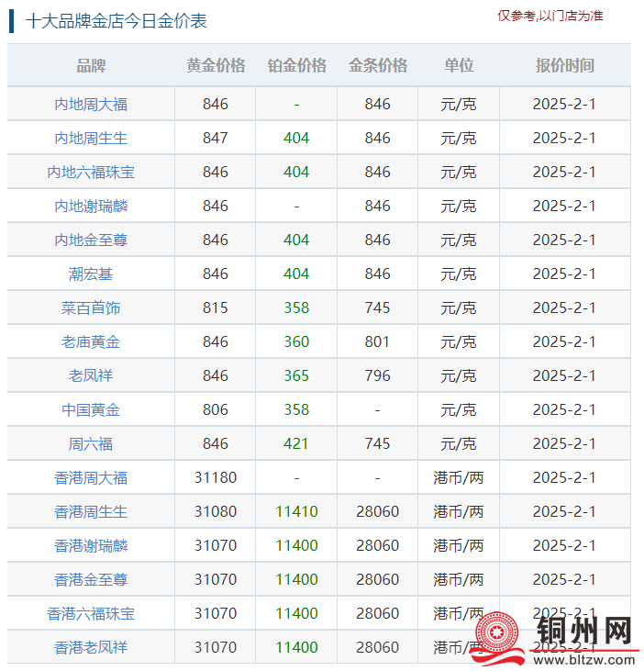Open the 内地谢瑞麟 brand link
The image size is (644, 671).
(91, 207)
